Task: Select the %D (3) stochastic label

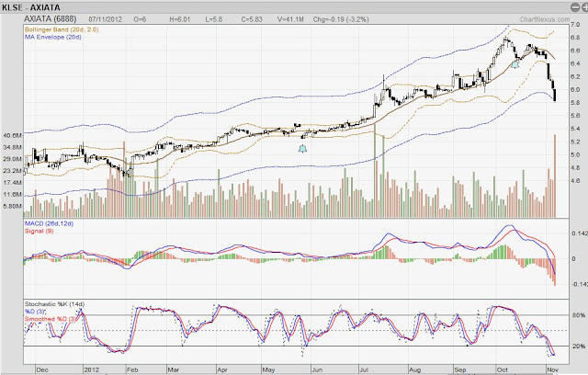Action: tap(35, 312)
